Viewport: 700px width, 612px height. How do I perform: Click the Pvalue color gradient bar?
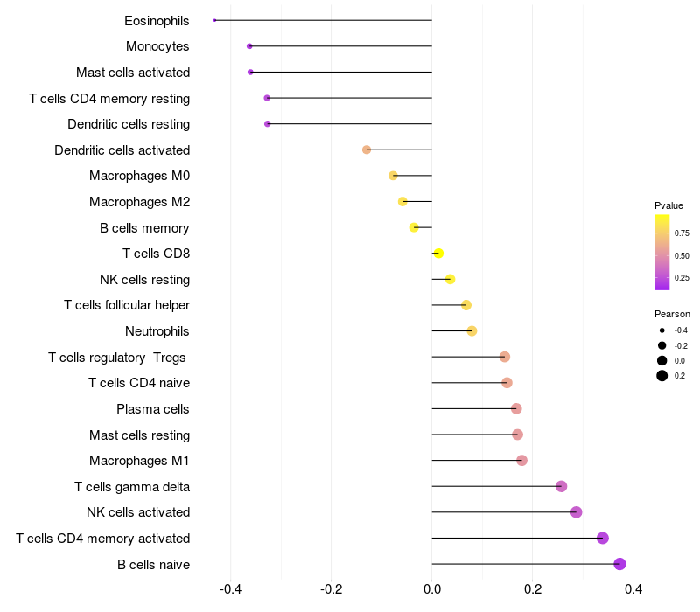(x=662, y=252)
